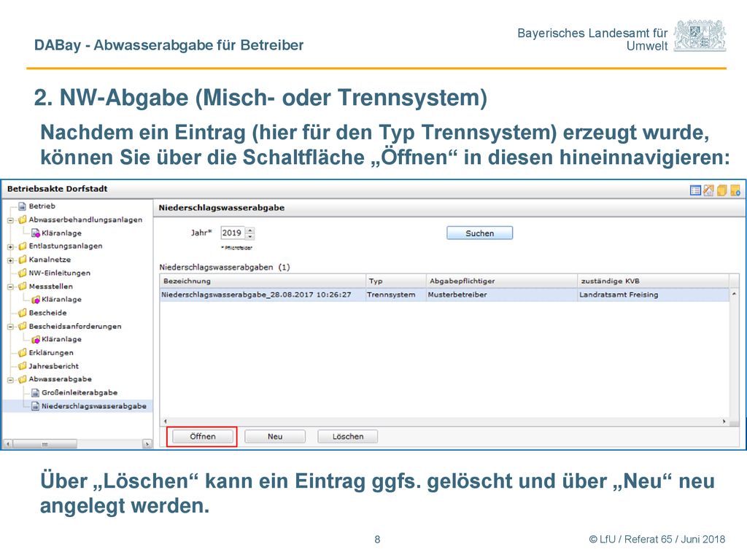
Task: Click the table vertical scroll-up arrow
Action: (734, 295)
